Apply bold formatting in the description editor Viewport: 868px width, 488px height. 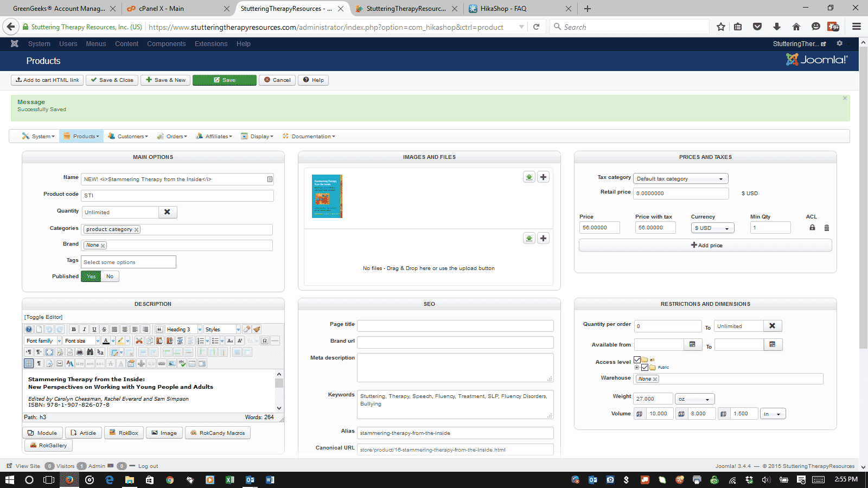74,329
